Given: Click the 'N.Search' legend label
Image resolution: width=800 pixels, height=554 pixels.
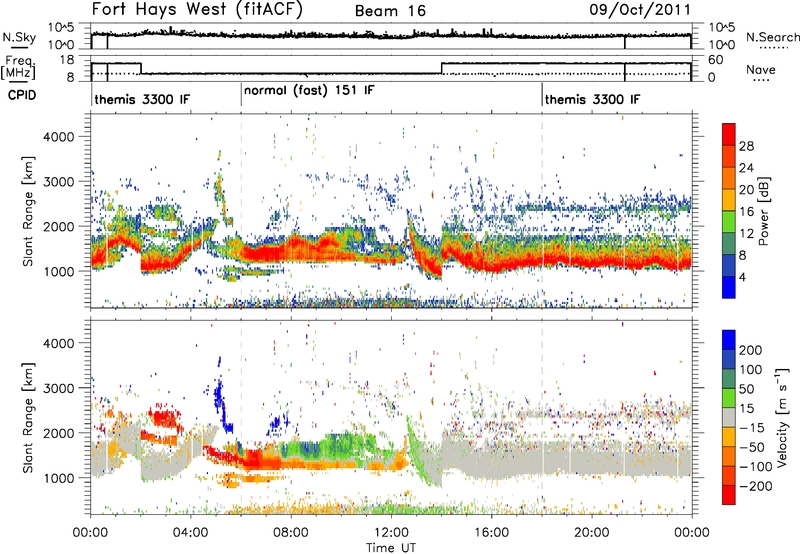Looking at the screenshot, I should pyautogui.click(x=772, y=37).
